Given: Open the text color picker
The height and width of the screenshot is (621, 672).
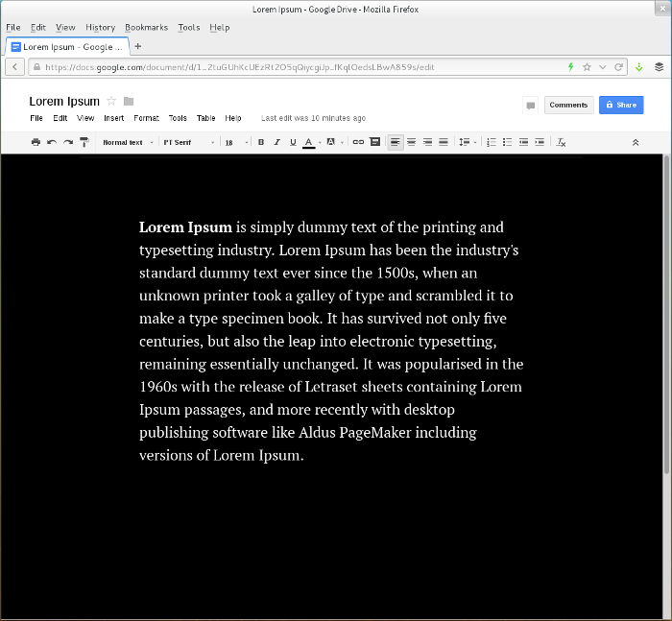Looking at the screenshot, I should coord(308,142).
